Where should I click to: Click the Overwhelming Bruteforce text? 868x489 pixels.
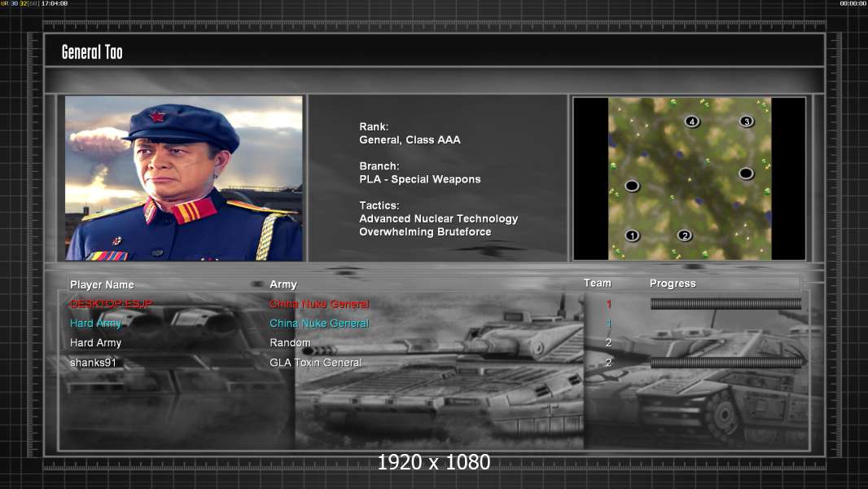point(425,232)
